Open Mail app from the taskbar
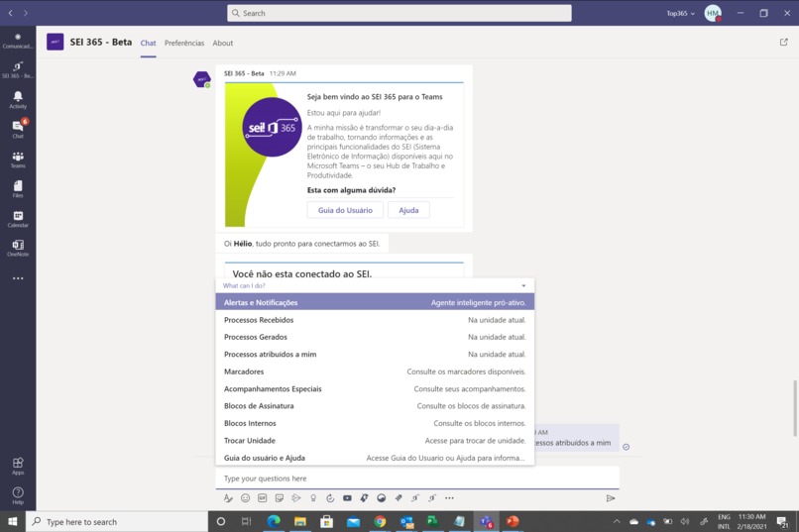The height and width of the screenshot is (532, 799). pyautogui.click(x=353, y=521)
